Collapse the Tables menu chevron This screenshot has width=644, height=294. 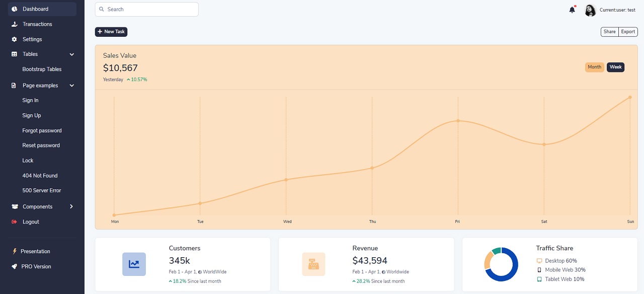coord(71,54)
